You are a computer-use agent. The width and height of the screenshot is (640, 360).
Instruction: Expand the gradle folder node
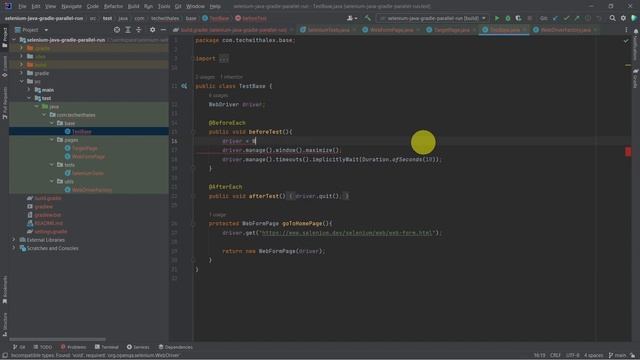pos(21,73)
